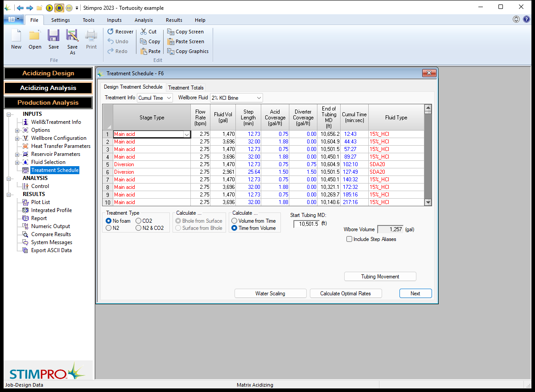The image size is (535, 392).
Task: Open the Wellbore Fluid 2% KCl Brine dropdown
Action: pyautogui.click(x=236, y=98)
